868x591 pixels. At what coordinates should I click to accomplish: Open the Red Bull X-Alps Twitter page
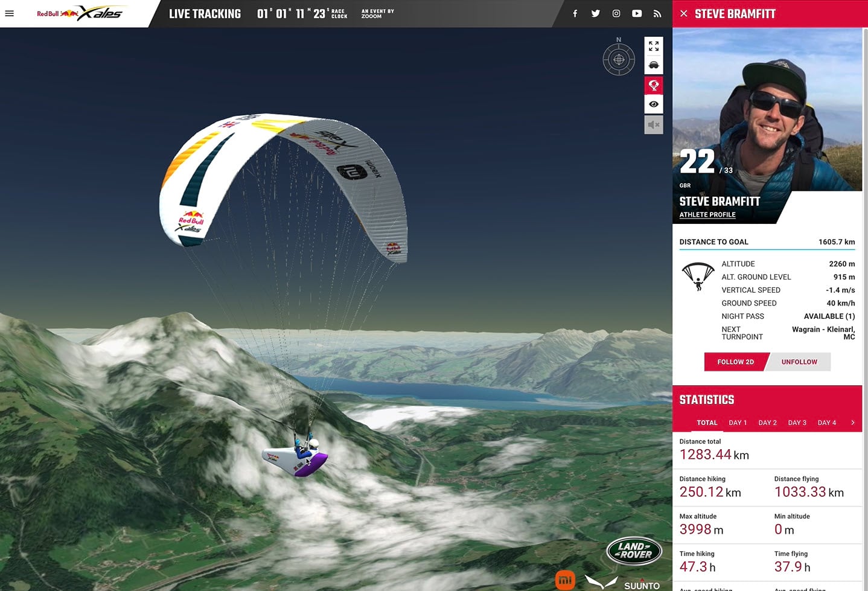596,13
